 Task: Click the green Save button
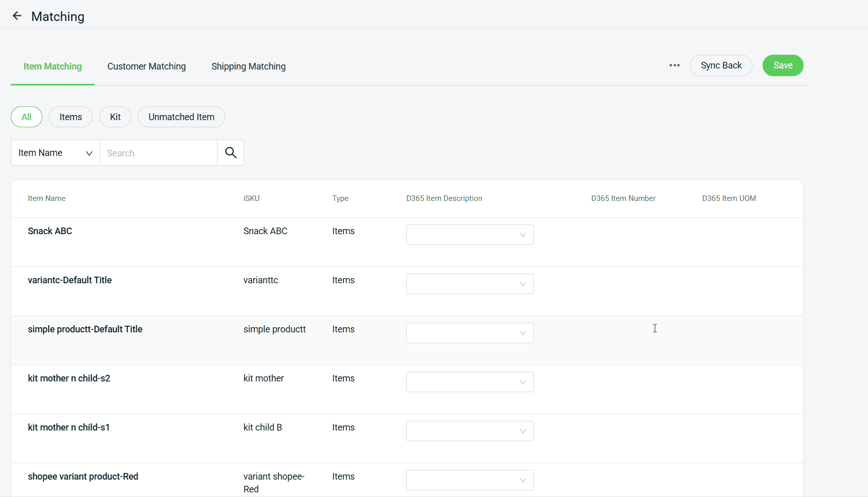(783, 65)
